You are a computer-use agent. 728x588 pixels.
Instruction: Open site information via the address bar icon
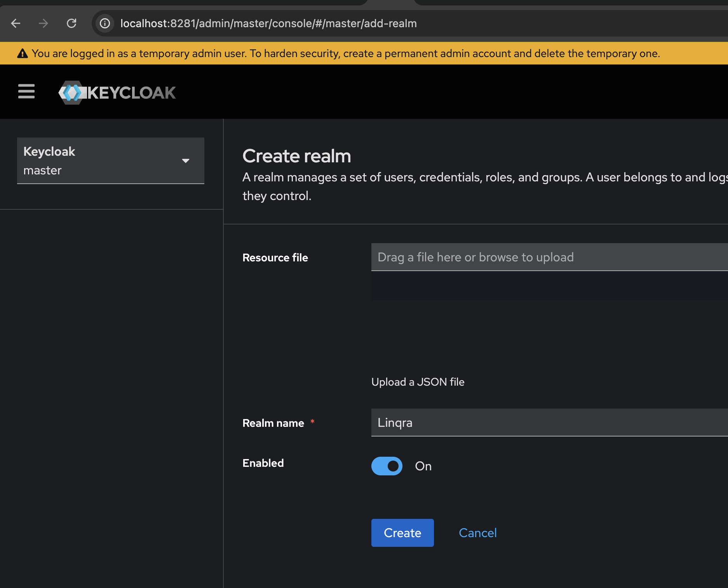(104, 23)
